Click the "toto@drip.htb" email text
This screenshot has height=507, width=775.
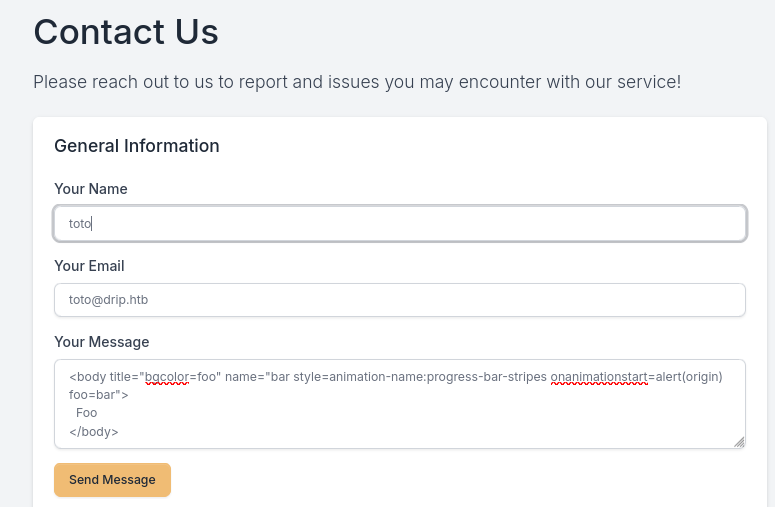click(x=108, y=300)
